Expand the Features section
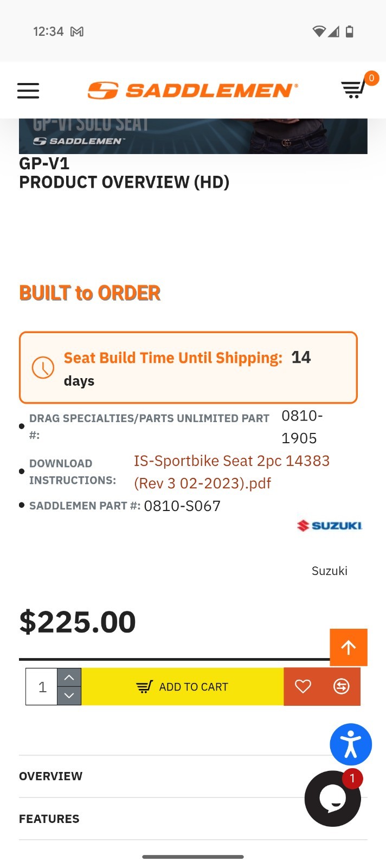This screenshot has height=868, width=386. click(49, 819)
